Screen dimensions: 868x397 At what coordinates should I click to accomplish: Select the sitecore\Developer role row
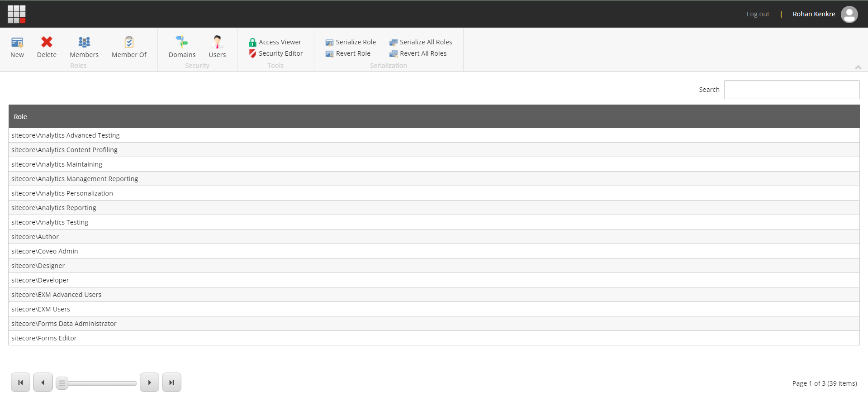(40, 280)
